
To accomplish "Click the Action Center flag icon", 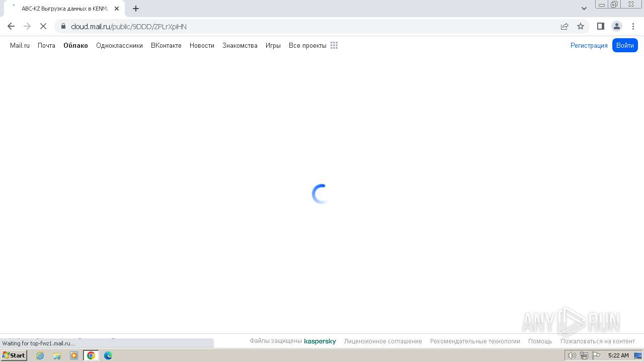I will pos(596,355).
